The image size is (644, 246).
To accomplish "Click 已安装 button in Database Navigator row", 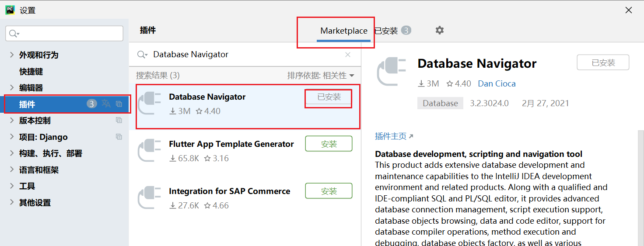I will (x=329, y=97).
